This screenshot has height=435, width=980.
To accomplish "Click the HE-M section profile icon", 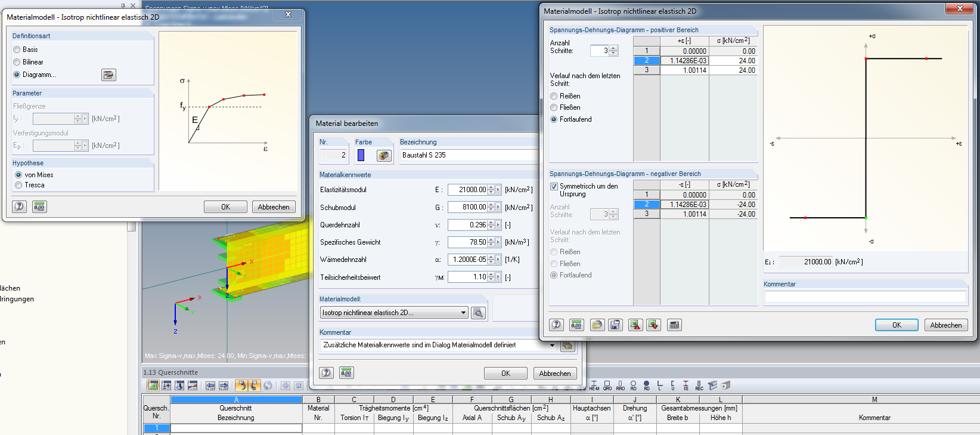I will pyautogui.click(x=594, y=385).
